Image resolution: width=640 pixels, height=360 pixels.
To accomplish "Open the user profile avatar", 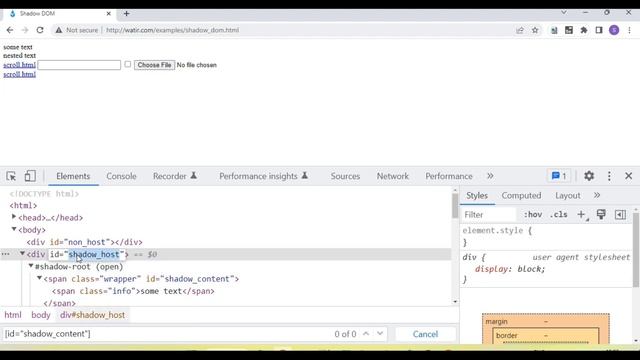I will [x=614, y=30].
